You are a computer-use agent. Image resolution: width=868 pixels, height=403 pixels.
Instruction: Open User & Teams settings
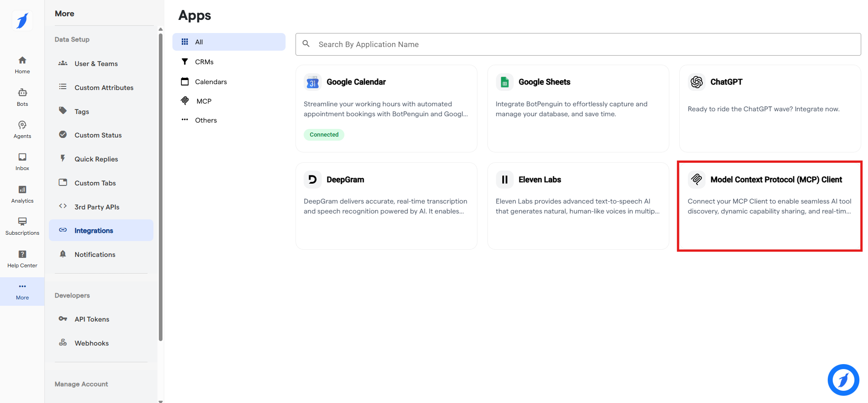point(96,64)
